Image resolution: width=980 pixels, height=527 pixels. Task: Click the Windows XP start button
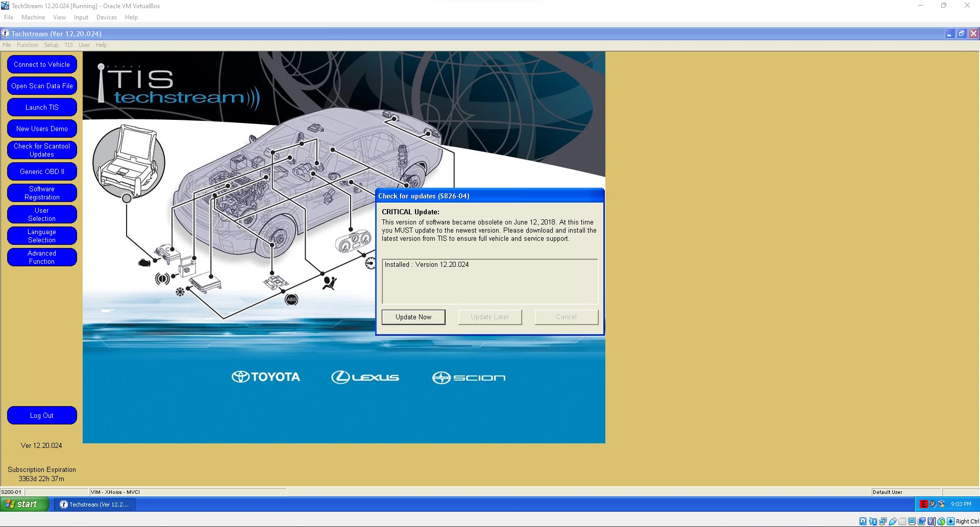tap(24, 504)
